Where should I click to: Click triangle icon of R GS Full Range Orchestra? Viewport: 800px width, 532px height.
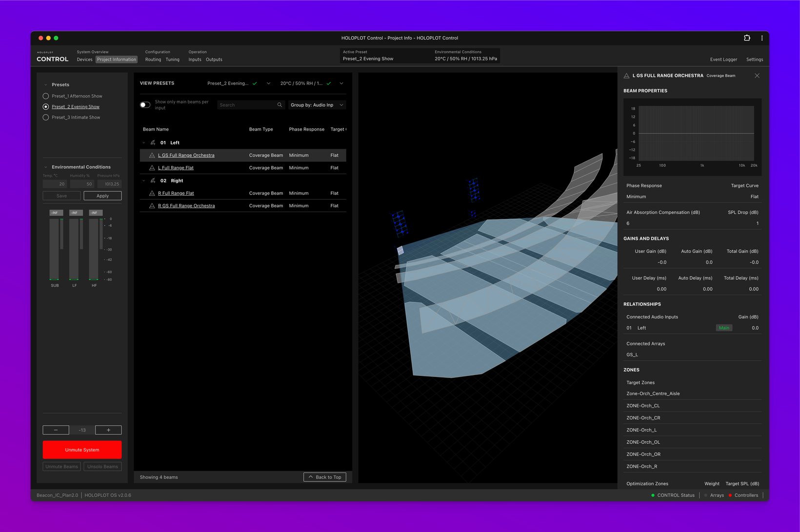click(152, 206)
